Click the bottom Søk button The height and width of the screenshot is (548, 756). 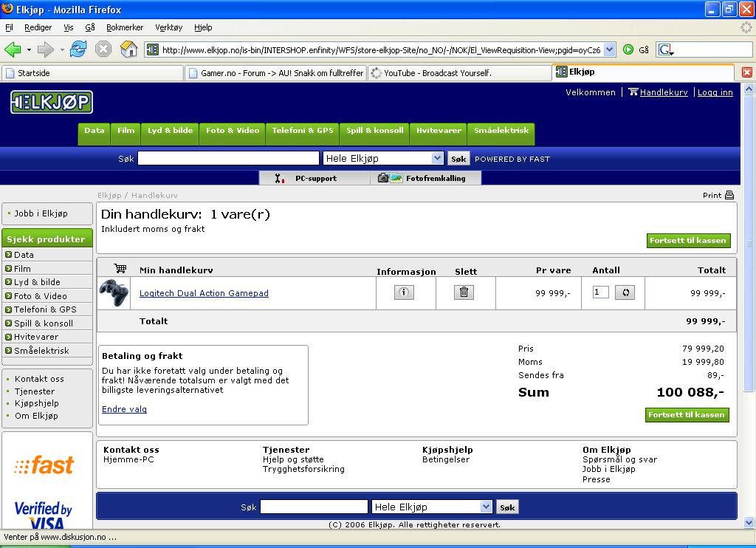click(x=507, y=507)
